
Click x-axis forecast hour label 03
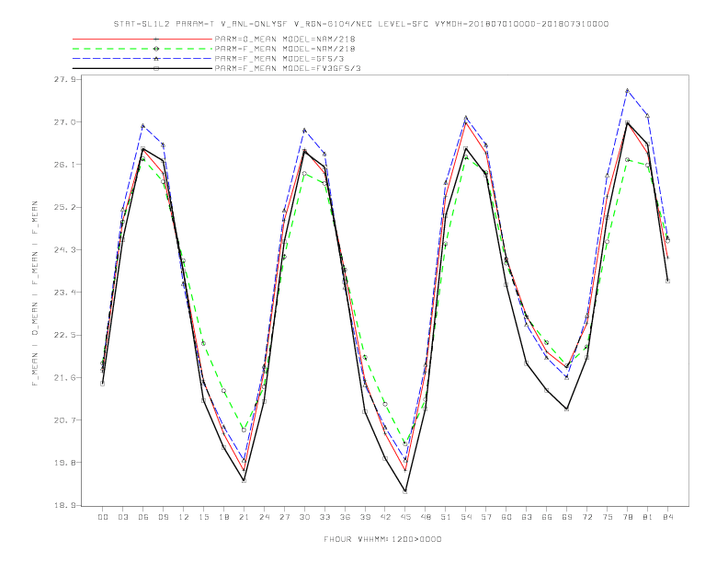pyautogui.click(x=122, y=517)
